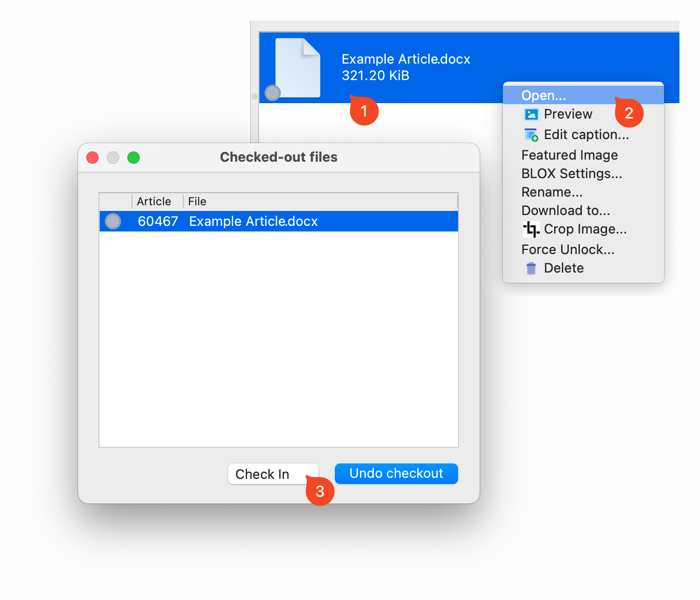Image resolution: width=700 pixels, height=600 pixels.
Task: Click the Preview picture icon in context menu
Action: coord(531,114)
